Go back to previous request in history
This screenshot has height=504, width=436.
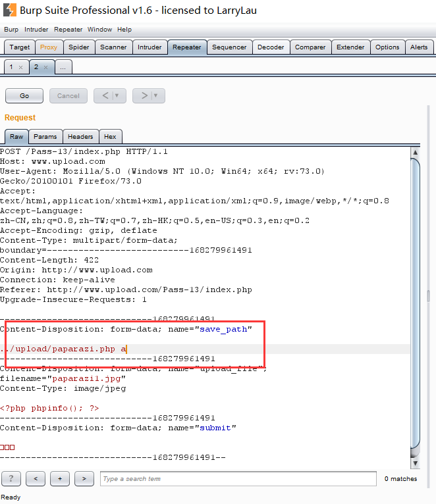(105, 95)
